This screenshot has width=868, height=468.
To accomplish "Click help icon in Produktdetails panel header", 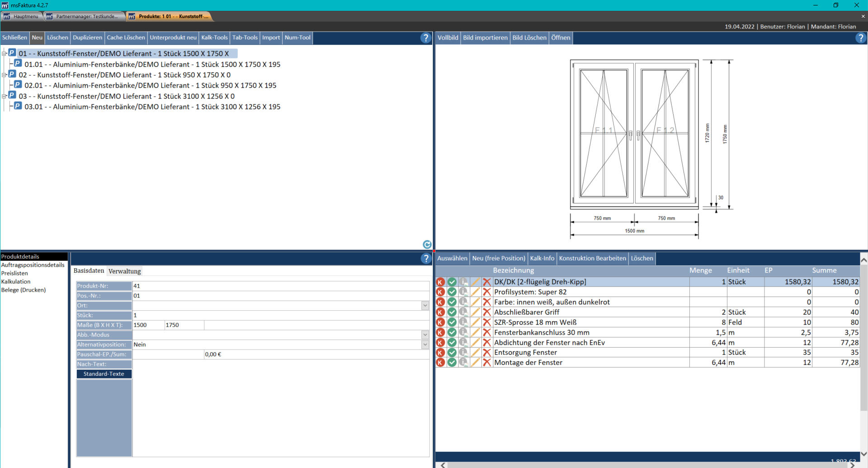I will 426,259.
